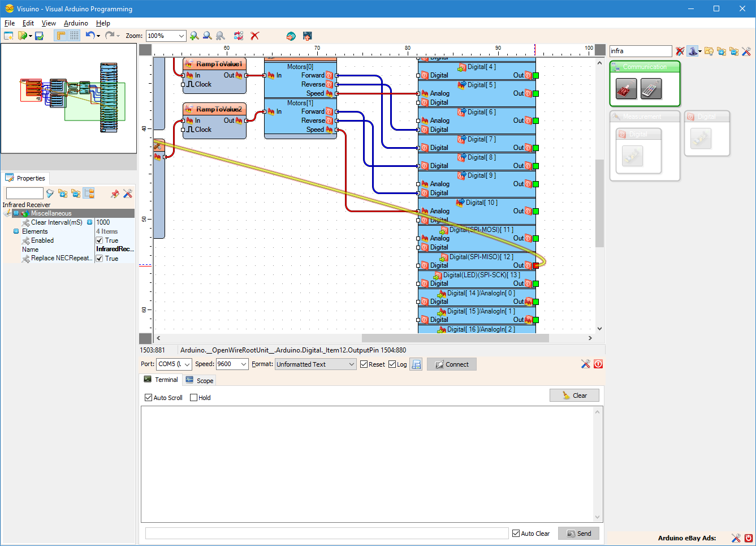Toggle the Enabled property checkbox
756x546 pixels.
(x=100, y=240)
